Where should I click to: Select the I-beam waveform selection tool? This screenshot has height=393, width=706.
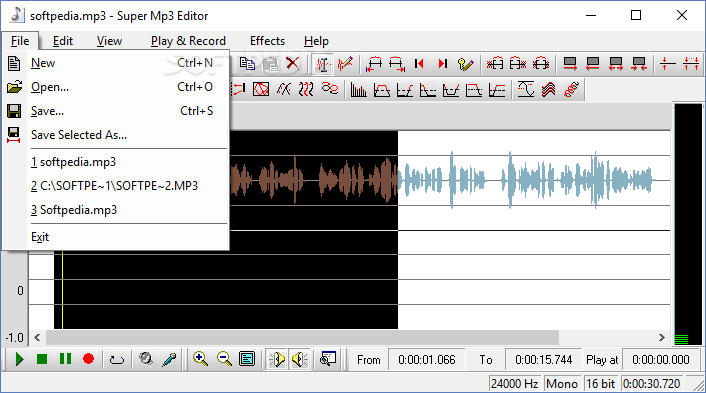(x=322, y=64)
